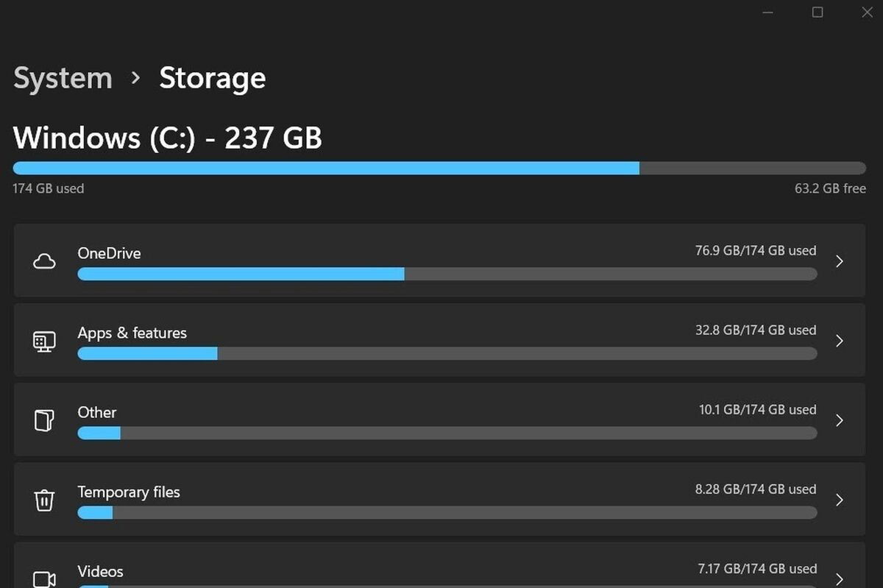
Task: Open Temporary files details arrow
Action: tap(840, 500)
